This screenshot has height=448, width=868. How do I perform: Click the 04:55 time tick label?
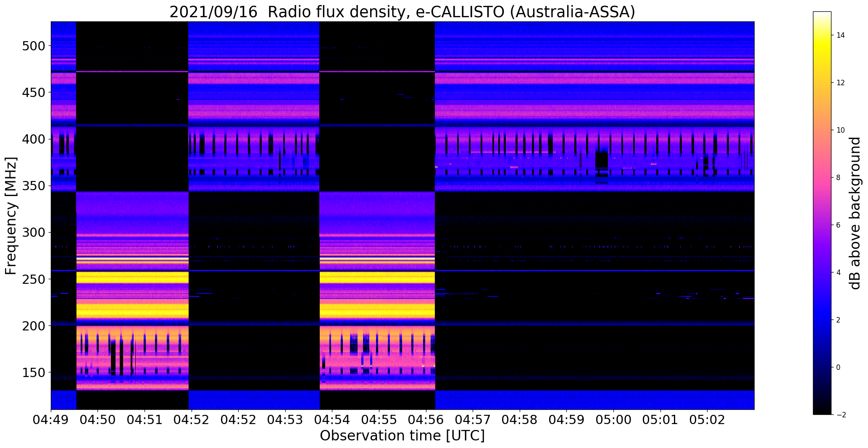(x=379, y=419)
